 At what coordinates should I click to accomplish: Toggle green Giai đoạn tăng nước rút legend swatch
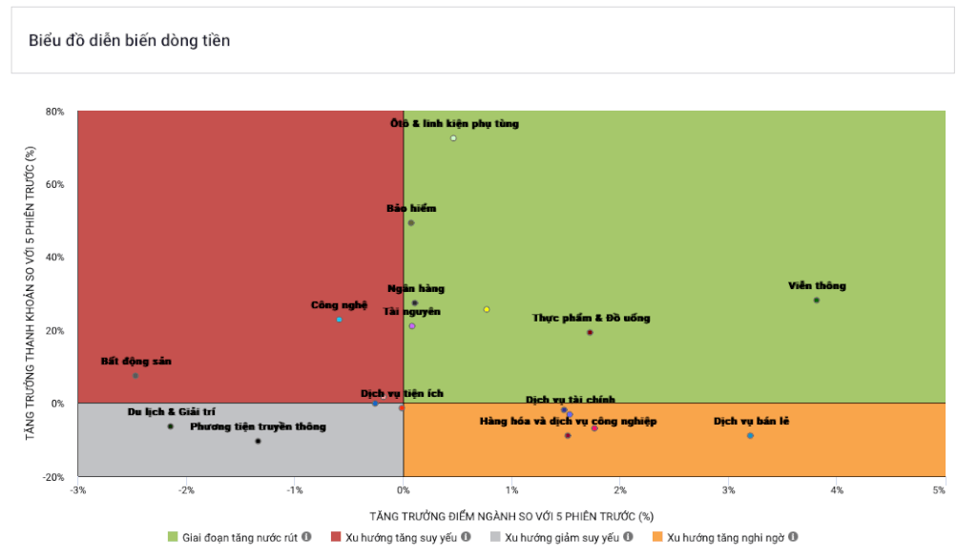[x=173, y=537]
